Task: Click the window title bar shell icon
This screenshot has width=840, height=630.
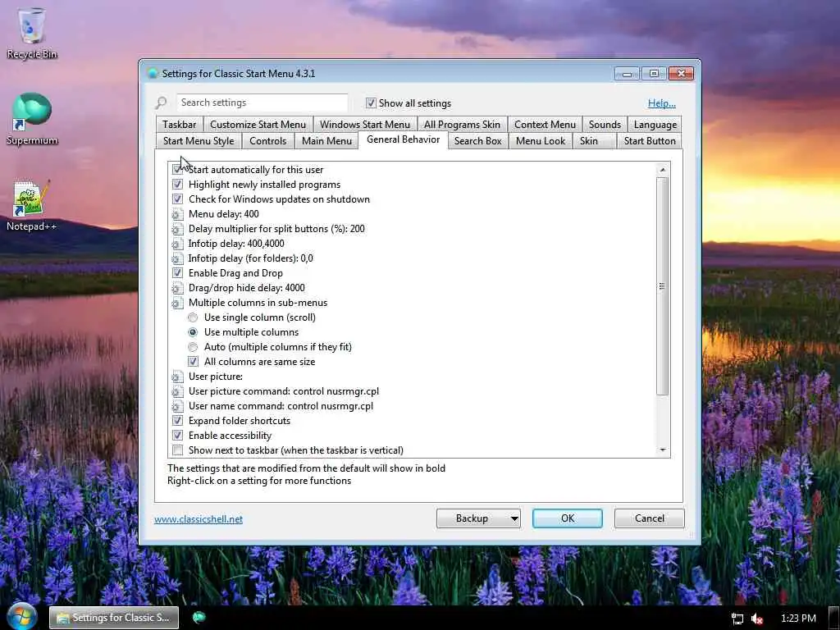Action: pyautogui.click(x=153, y=73)
